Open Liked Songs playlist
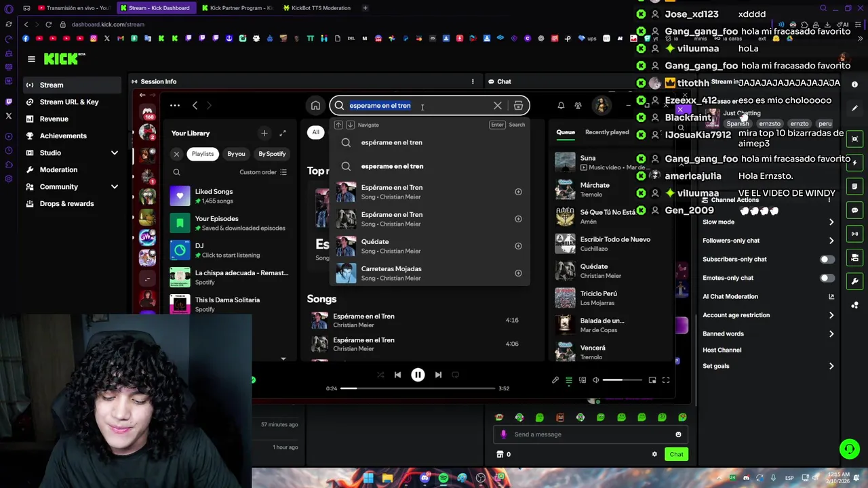 click(230, 196)
